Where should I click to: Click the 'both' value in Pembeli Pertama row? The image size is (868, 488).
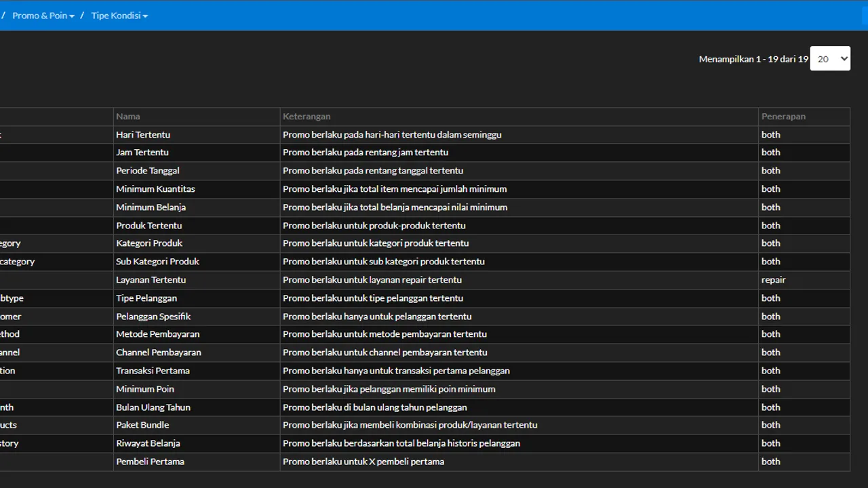771,462
